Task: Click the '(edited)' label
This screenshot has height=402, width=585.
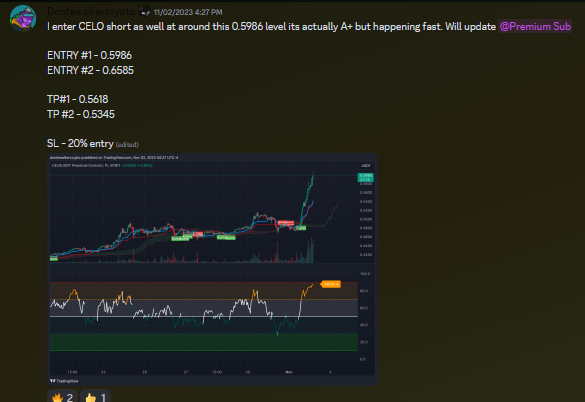Action: (127, 144)
